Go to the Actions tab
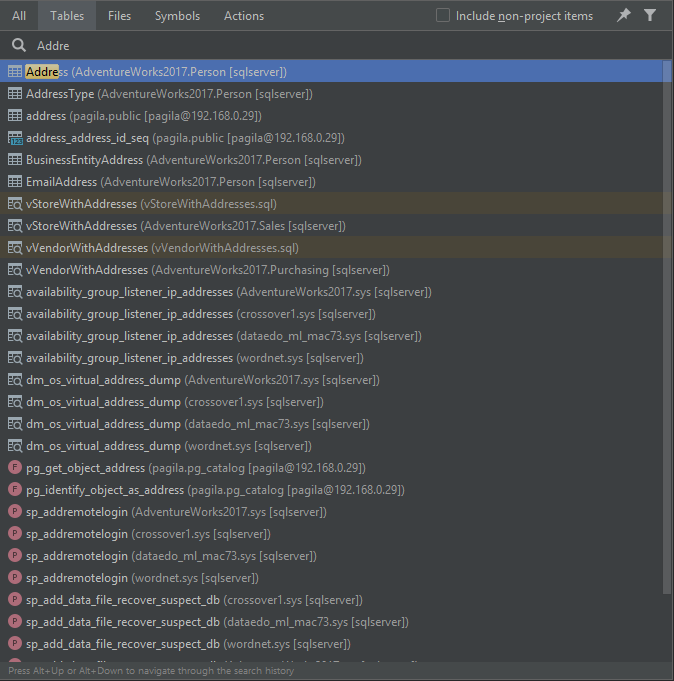 point(244,16)
